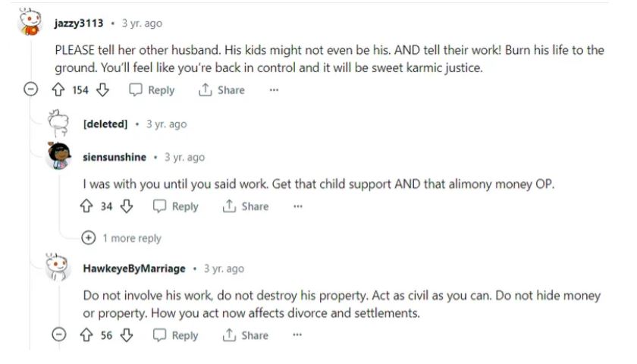Open jazzy3113's user profile
Screen dimensions: 637x364
click(79, 24)
